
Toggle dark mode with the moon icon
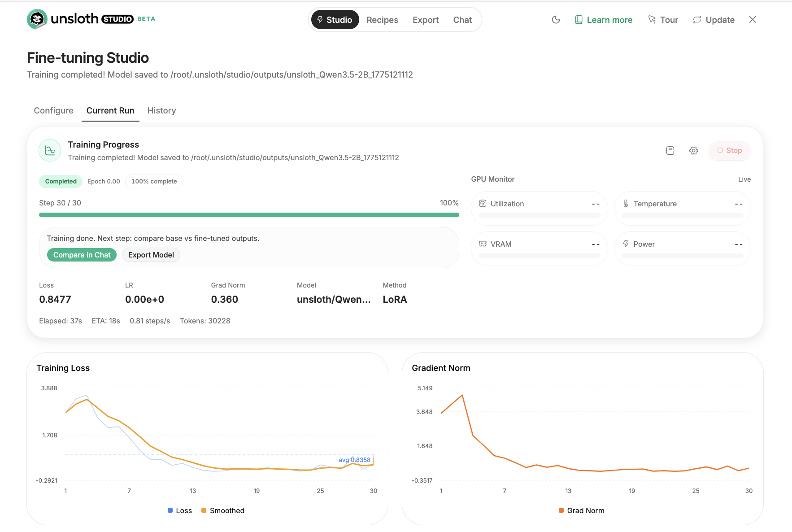[556, 20]
